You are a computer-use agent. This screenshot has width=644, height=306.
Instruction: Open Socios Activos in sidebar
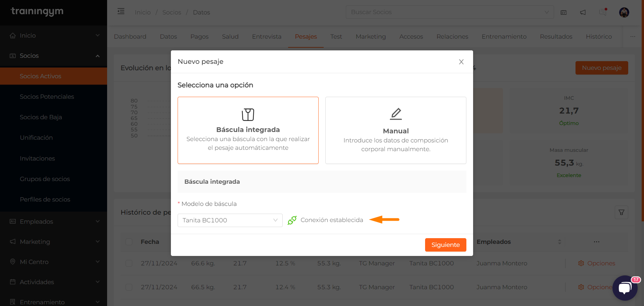point(53,76)
